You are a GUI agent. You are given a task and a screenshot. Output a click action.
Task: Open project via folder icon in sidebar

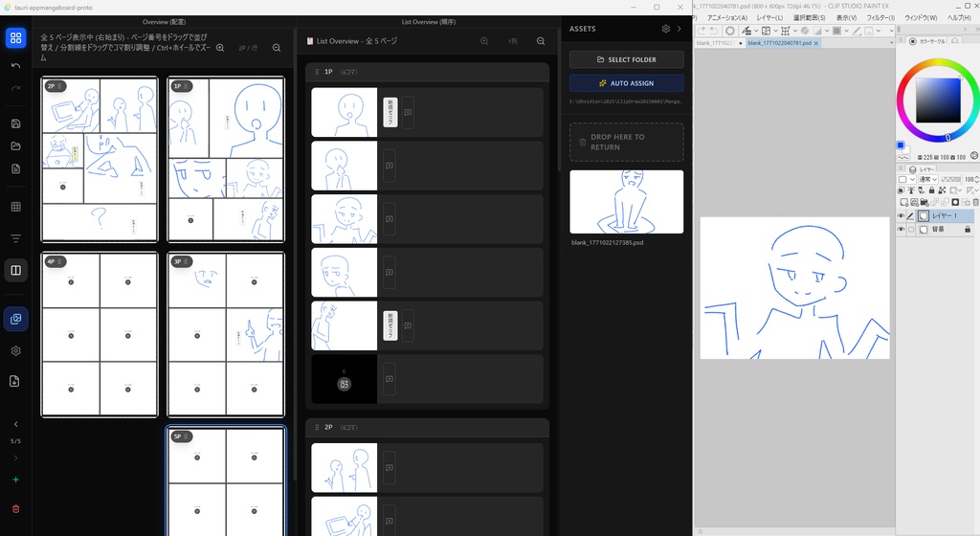tap(15, 146)
